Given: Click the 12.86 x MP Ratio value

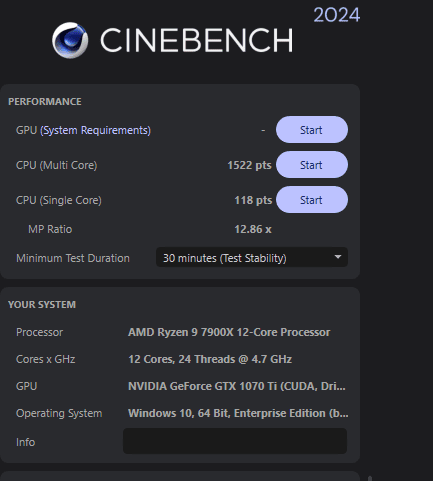Looking at the screenshot, I should tap(253, 229).
